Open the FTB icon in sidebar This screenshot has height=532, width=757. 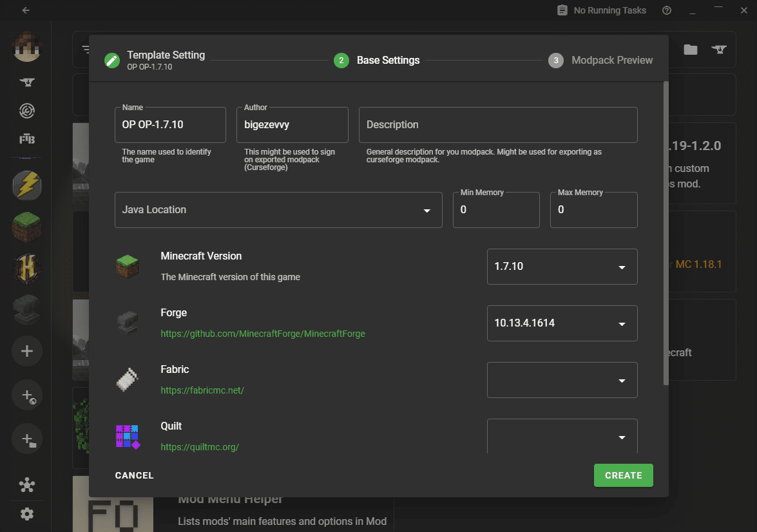click(x=27, y=139)
